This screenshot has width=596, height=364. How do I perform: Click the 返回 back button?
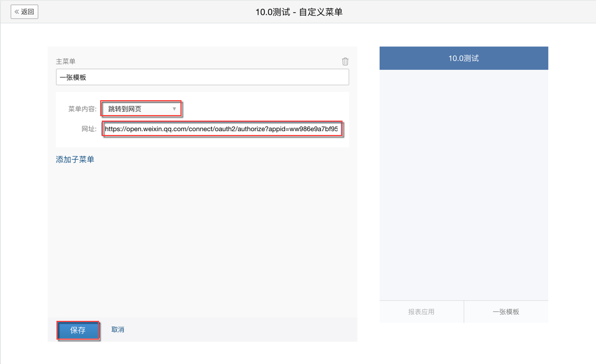tap(24, 12)
